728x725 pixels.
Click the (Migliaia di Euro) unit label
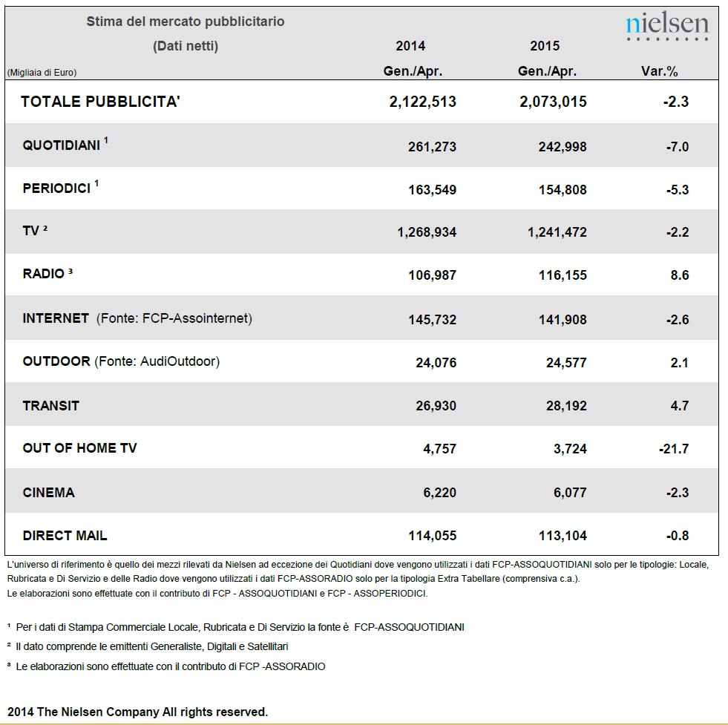pyautogui.click(x=42, y=73)
